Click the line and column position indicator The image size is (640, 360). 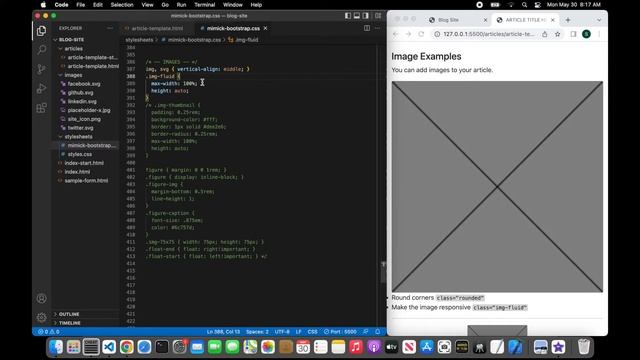coord(223,331)
